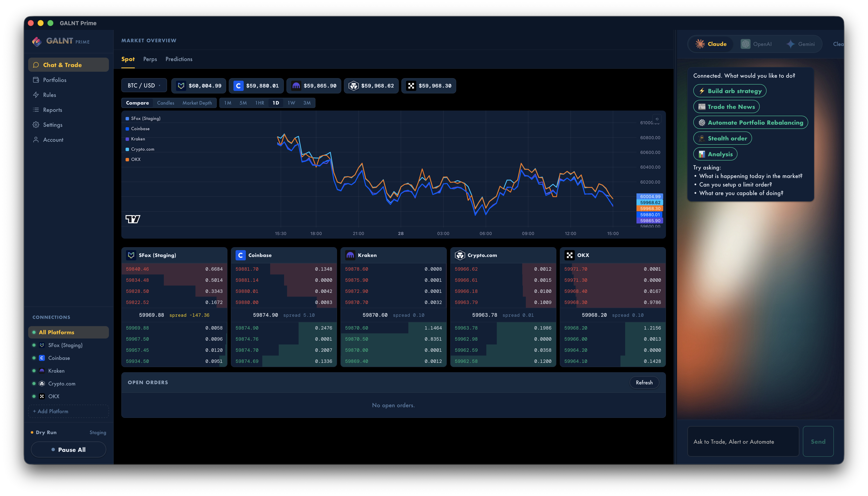The height and width of the screenshot is (496, 868).
Task: Click the Coinbase logo in the order book header
Action: [x=240, y=255]
